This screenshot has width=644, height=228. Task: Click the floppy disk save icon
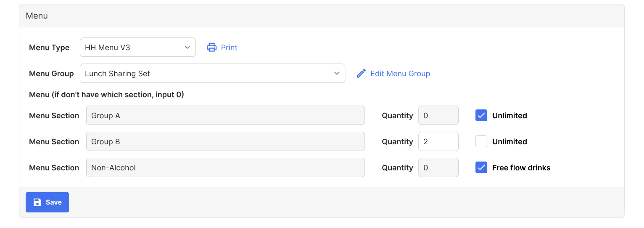[37, 202]
